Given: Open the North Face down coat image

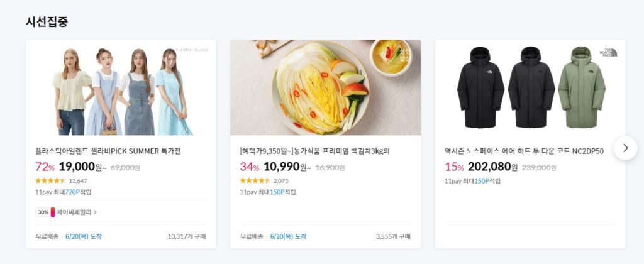Looking at the screenshot, I should pos(530,88).
